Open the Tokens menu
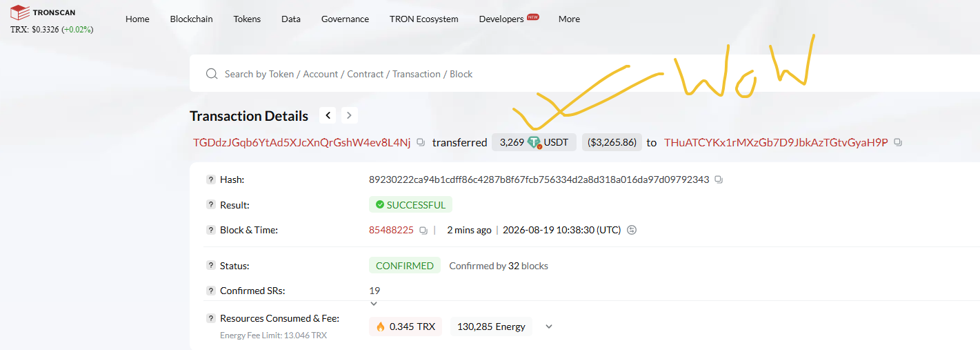Screen dimensions: 980x350 point(247,19)
